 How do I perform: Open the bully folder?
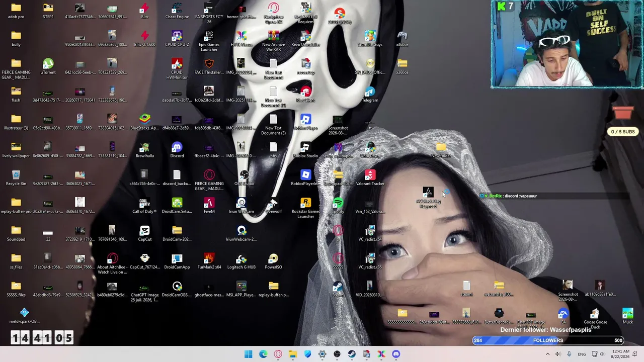(16, 39)
